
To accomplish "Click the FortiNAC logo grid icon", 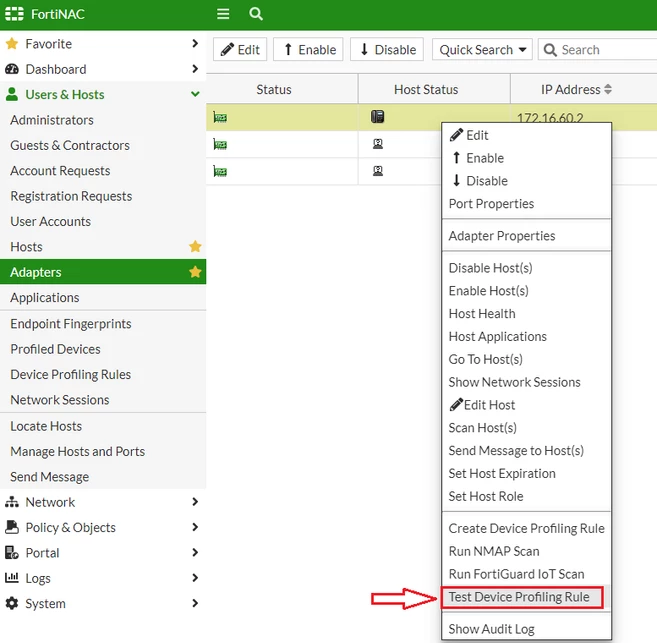I will pos(14,14).
